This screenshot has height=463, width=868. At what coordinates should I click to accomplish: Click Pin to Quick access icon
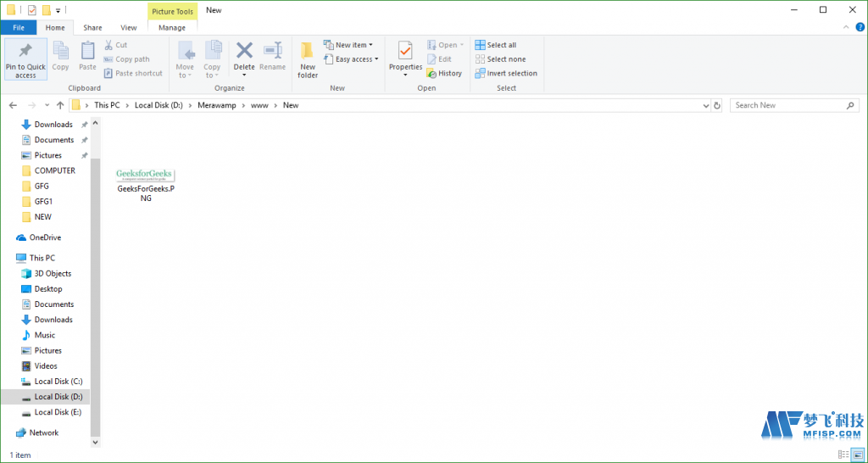(x=25, y=51)
